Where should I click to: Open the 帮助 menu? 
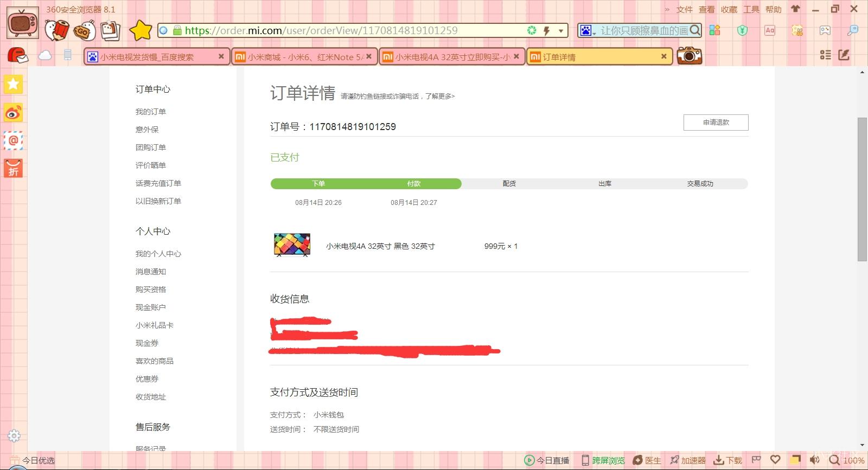(x=773, y=9)
